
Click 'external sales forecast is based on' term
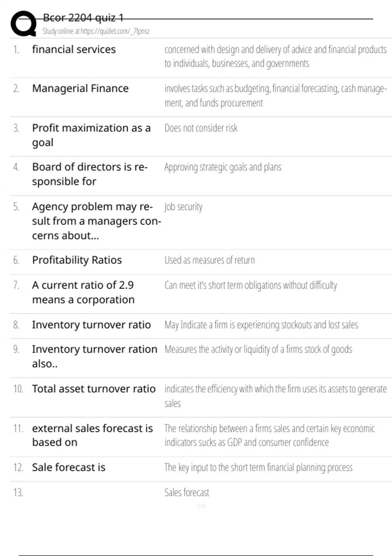coord(92,435)
